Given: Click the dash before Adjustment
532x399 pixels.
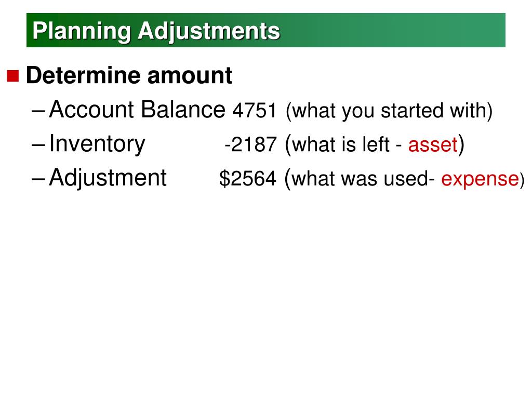Looking at the screenshot, I should tap(38, 179).
